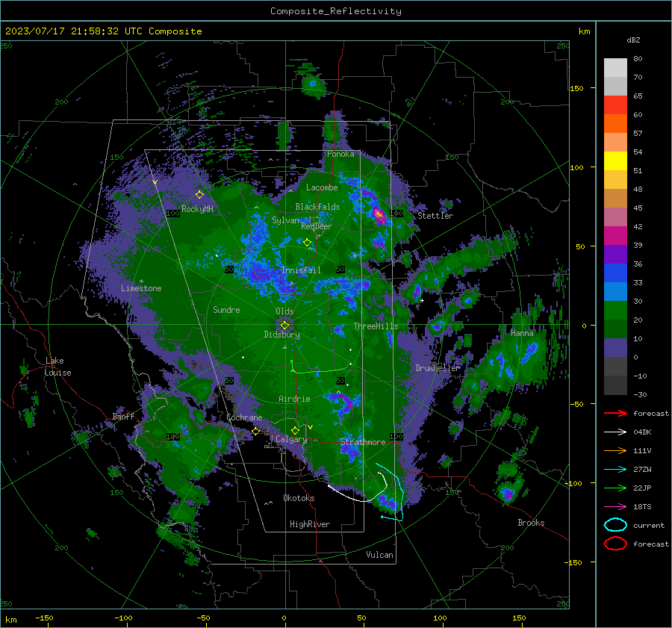Click the Banff label

[x=123, y=416]
